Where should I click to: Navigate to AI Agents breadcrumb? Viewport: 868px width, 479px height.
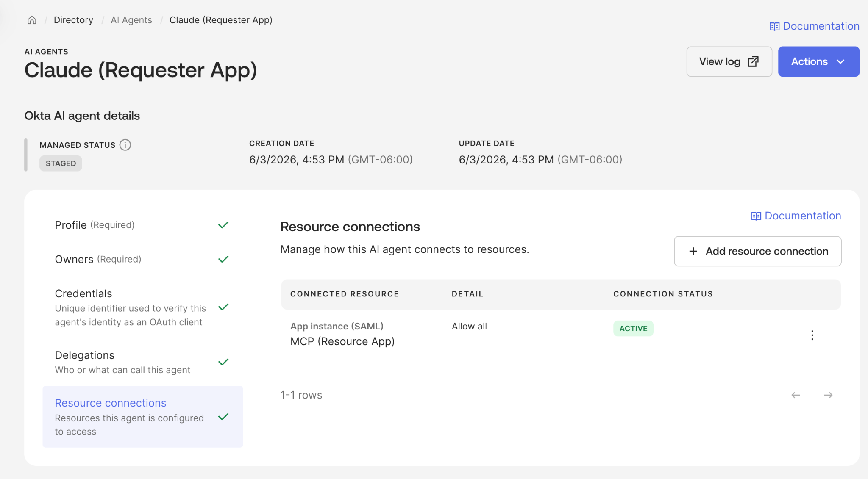pyautogui.click(x=131, y=20)
